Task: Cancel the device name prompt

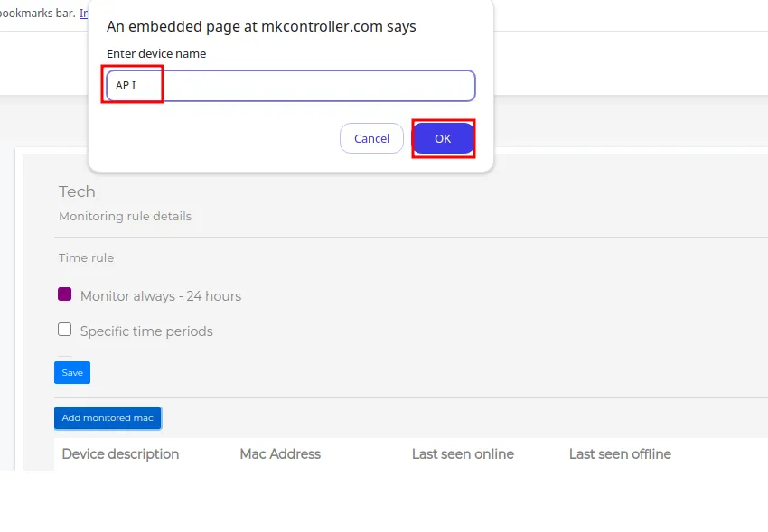Action: 371,138
